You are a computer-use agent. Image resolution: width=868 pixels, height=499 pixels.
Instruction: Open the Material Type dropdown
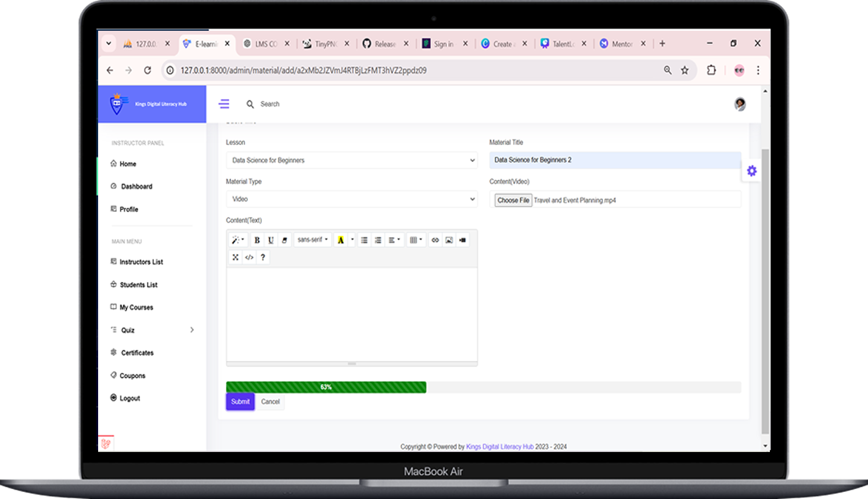tap(351, 199)
